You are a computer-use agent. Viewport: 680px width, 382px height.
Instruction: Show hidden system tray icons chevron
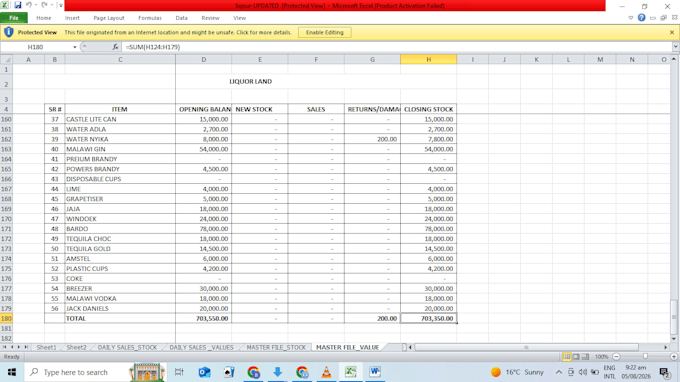point(559,372)
